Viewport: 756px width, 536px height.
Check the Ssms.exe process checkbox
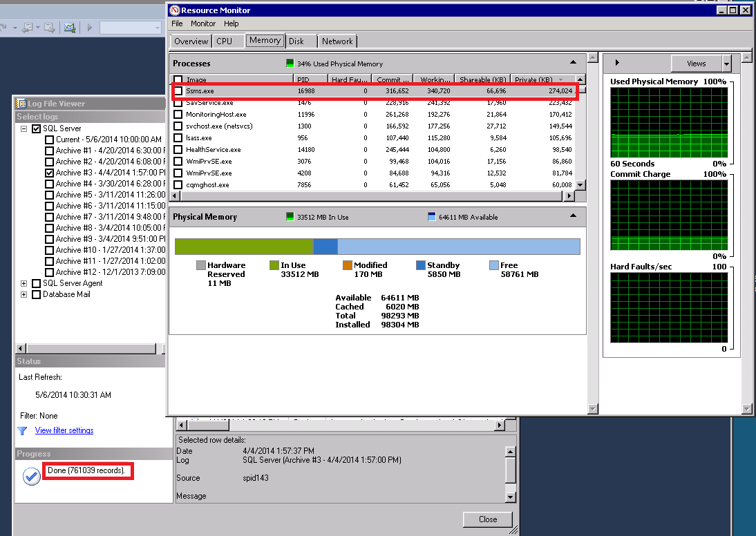pyautogui.click(x=178, y=90)
